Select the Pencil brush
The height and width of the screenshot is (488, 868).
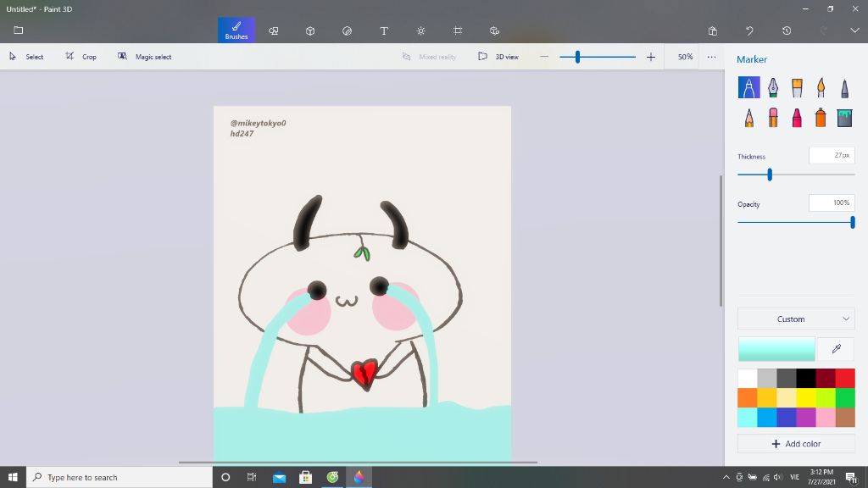749,117
